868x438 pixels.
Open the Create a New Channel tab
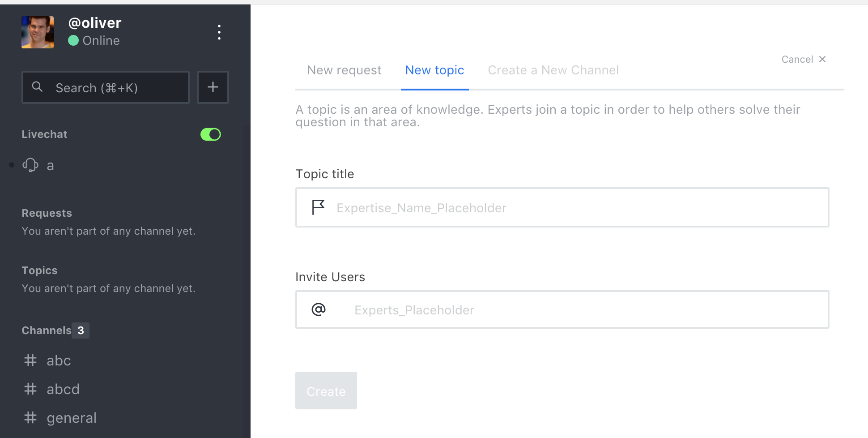pos(553,70)
